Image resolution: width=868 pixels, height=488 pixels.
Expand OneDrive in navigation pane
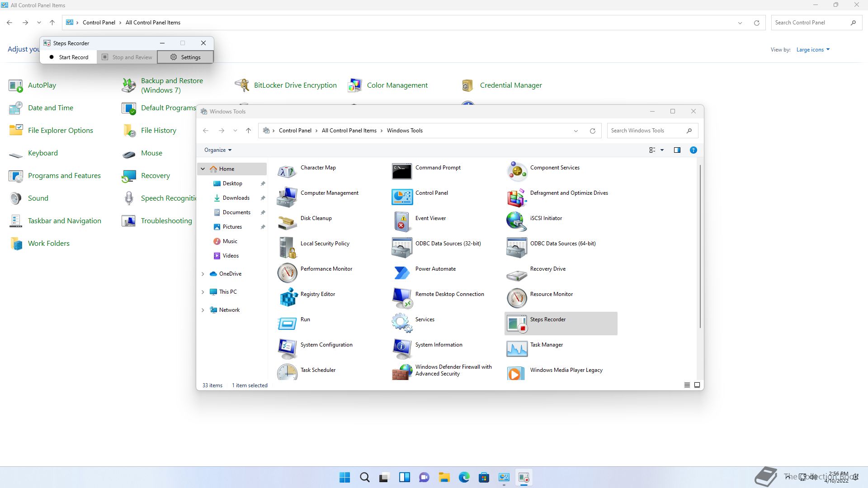coord(203,274)
